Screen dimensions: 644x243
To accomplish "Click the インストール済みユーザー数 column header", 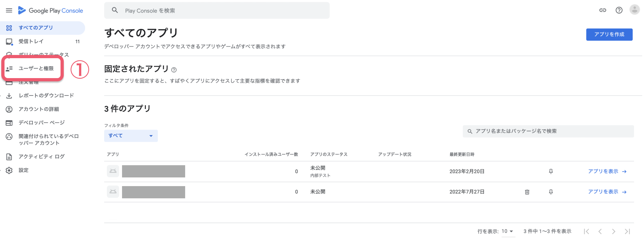I will click(x=271, y=154).
